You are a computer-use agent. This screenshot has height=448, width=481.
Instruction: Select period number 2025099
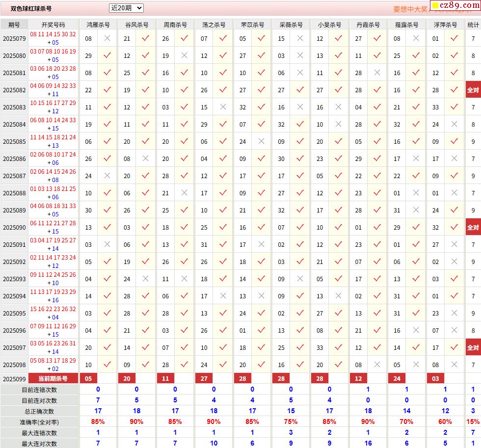point(14,379)
